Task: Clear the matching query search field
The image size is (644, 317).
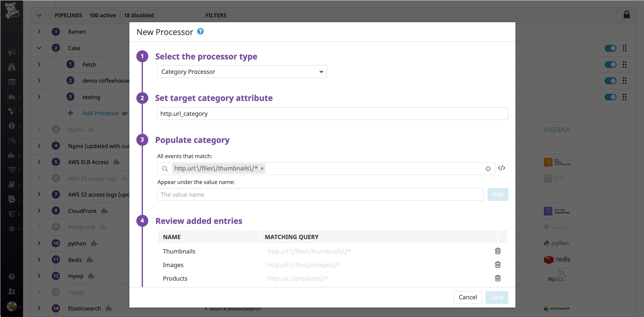Action: [x=488, y=169]
